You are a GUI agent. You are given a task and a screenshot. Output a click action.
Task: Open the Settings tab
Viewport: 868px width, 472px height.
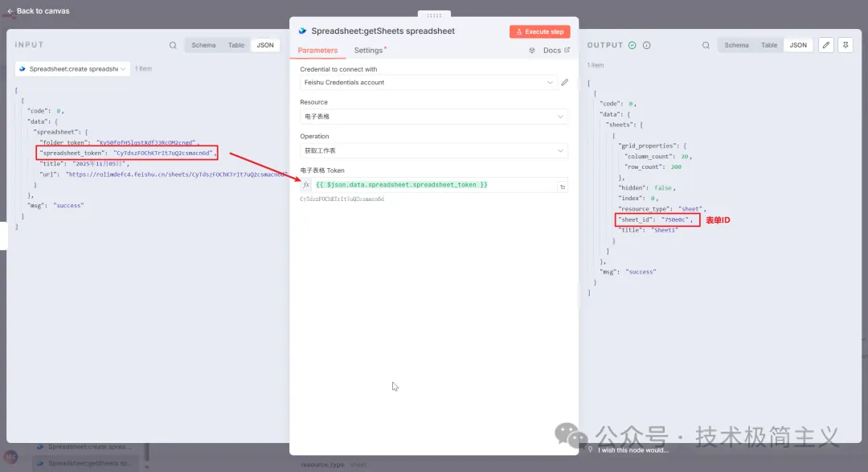click(x=369, y=51)
